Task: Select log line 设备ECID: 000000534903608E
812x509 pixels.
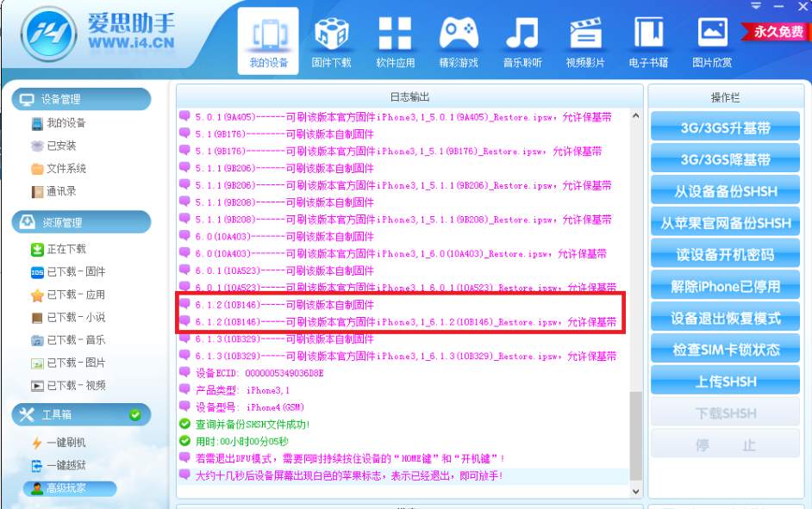Action: point(259,373)
